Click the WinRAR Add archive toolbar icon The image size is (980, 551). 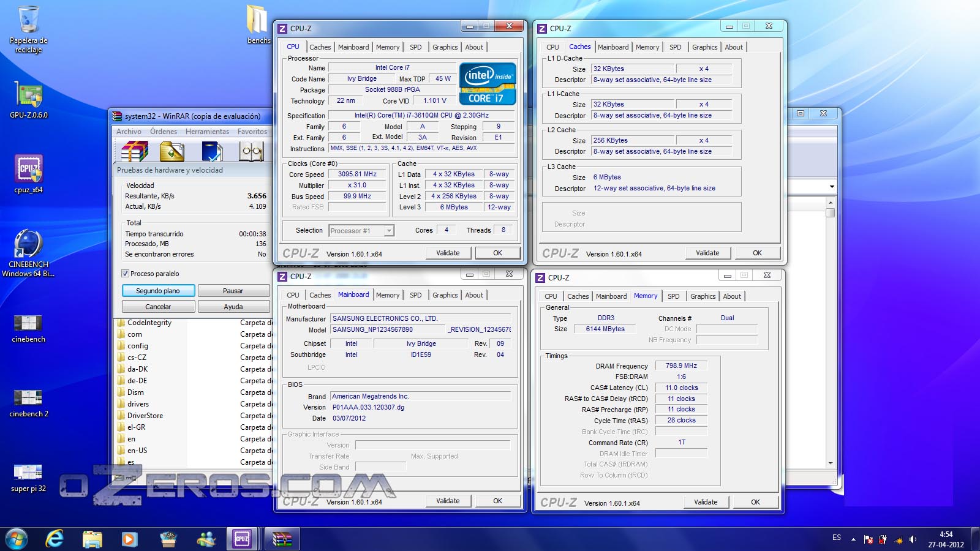click(x=135, y=151)
